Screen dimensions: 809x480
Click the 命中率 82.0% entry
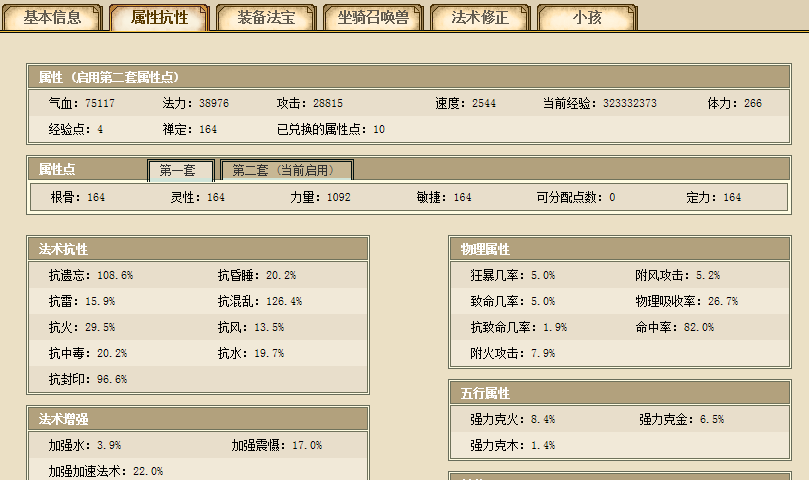(x=674, y=327)
